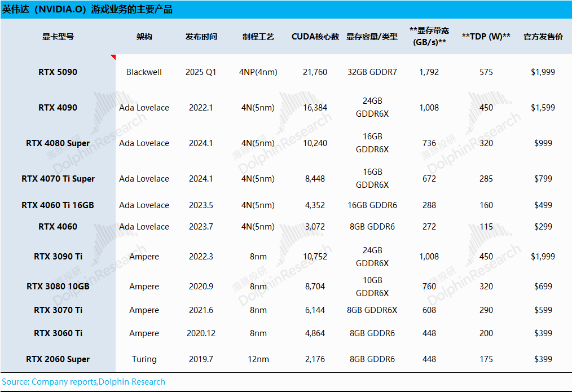Click the Source: Company reports, Dolphin Research text

coord(83,382)
